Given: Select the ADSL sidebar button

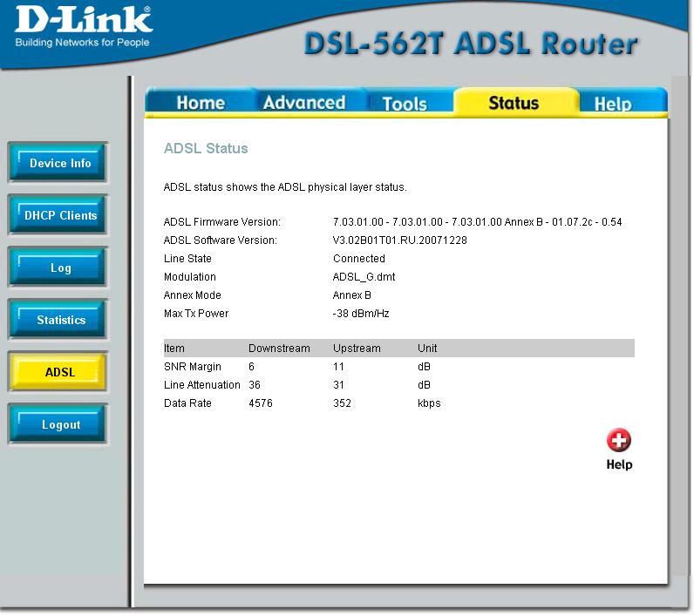Looking at the screenshot, I should tap(58, 371).
